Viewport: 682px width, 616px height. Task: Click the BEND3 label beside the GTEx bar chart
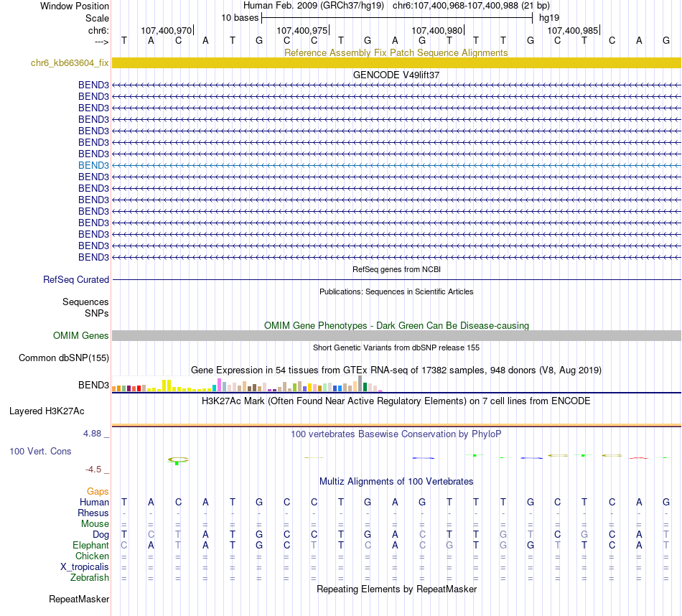coord(93,385)
